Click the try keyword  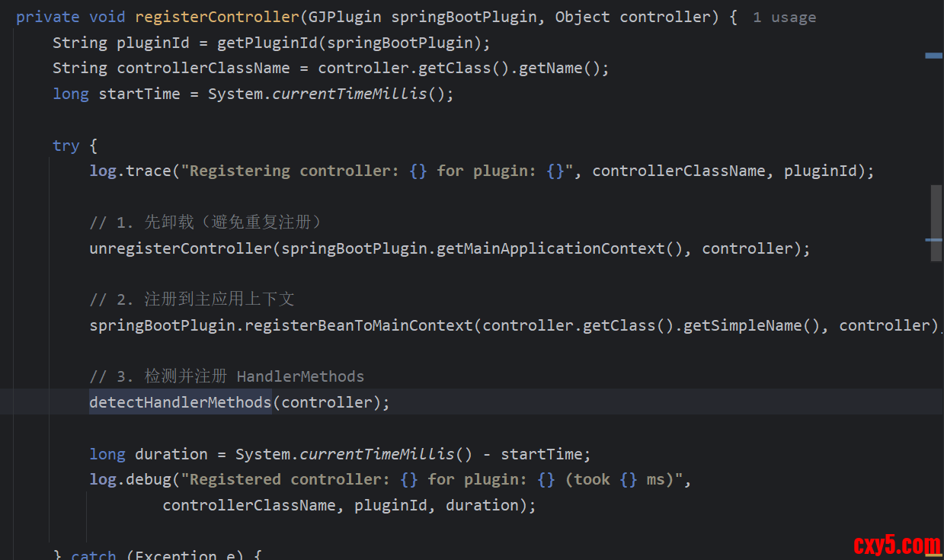click(x=66, y=146)
